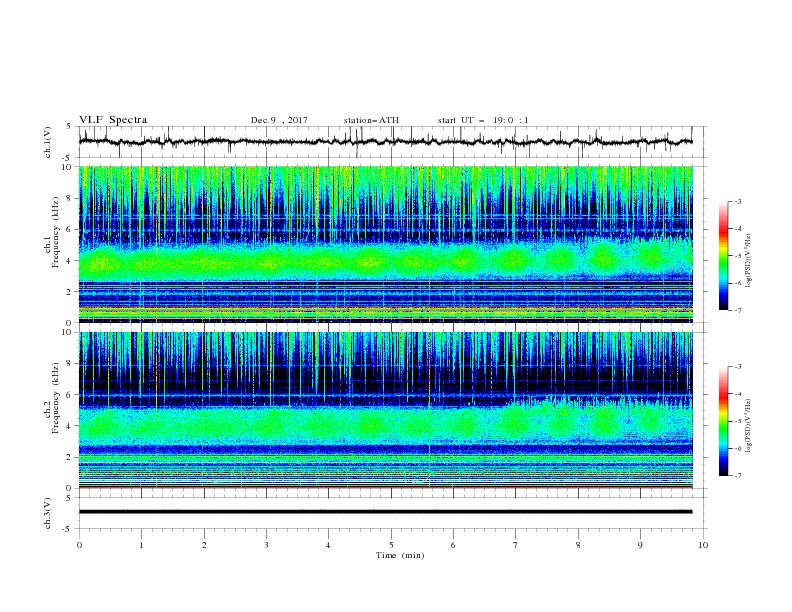This screenshot has width=792, height=612.
Task: Click the "-5" tick on ch.2 color bar
Action: (x=737, y=421)
